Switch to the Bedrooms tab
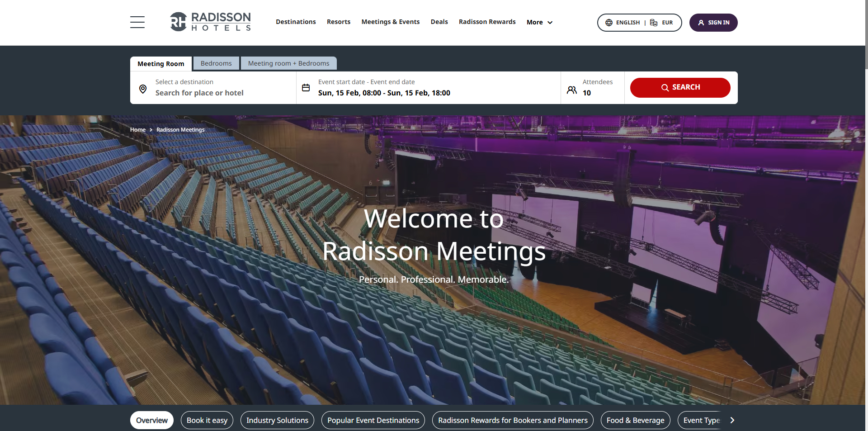Viewport: 868px width, 431px height. click(x=216, y=63)
